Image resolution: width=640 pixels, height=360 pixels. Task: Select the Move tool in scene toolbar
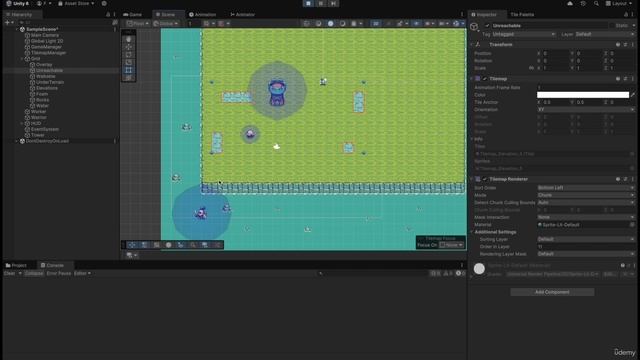[x=129, y=47]
